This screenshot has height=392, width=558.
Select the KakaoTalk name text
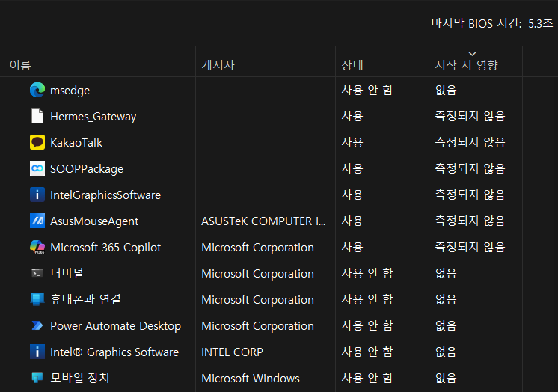pyautogui.click(x=76, y=143)
